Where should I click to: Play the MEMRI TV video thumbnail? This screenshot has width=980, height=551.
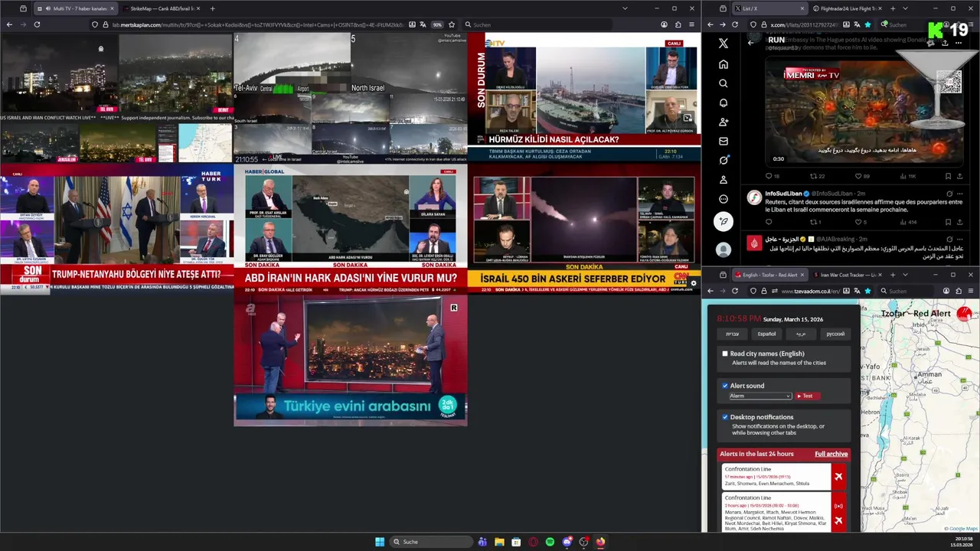pyautogui.click(x=863, y=113)
